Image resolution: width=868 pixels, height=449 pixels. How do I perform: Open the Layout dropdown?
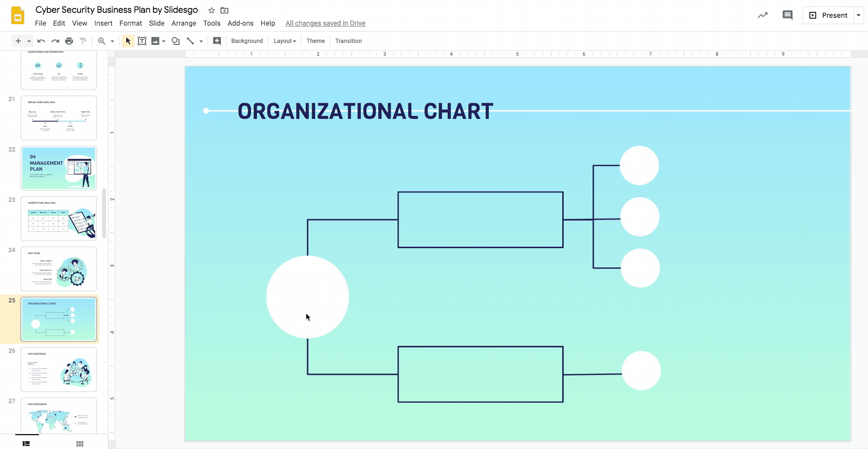(285, 41)
